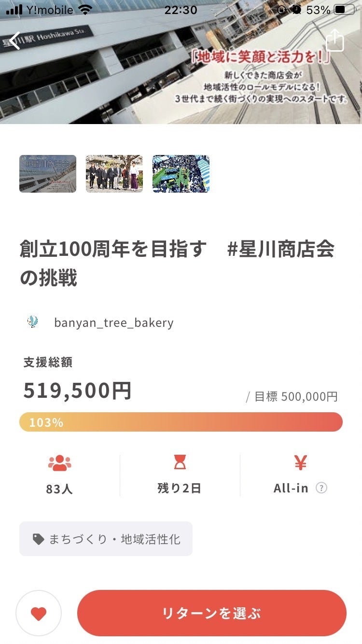
Task: Tap the supporters people icon
Action: click(59, 463)
